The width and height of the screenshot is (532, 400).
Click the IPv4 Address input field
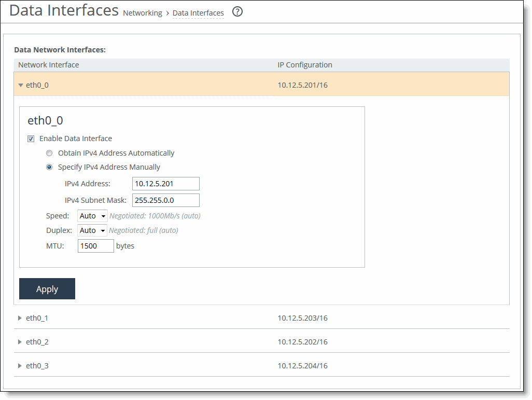[x=165, y=184]
